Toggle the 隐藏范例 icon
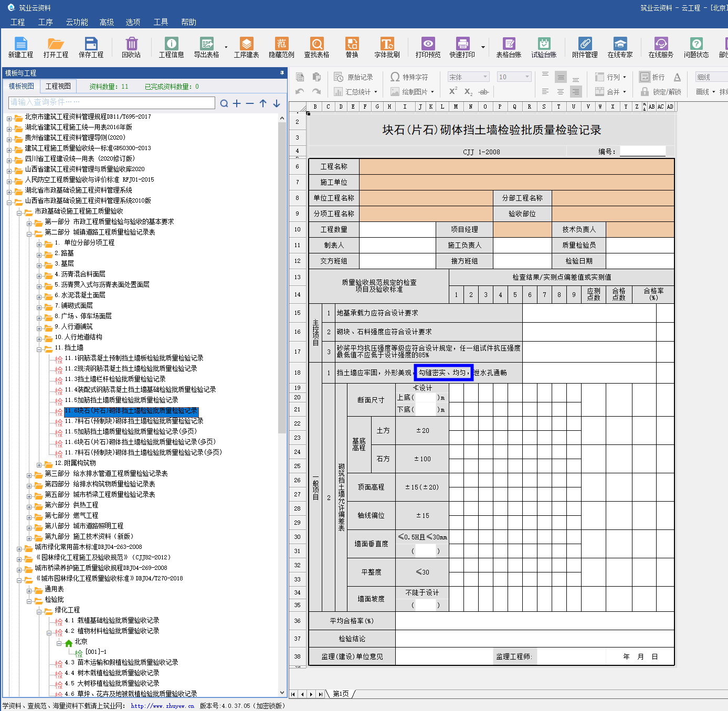The image size is (728, 711). click(282, 47)
